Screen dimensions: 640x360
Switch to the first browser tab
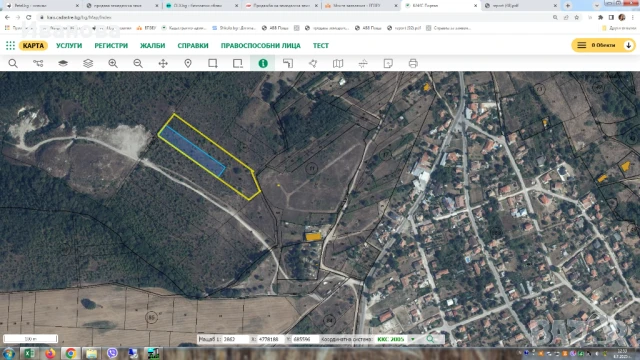point(41,6)
